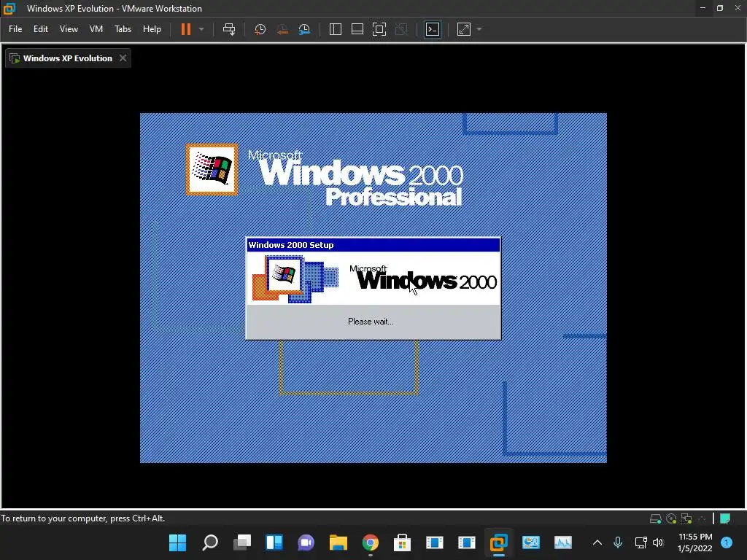Click the network tray icon
Image resolution: width=747 pixels, height=560 pixels.
click(x=640, y=542)
